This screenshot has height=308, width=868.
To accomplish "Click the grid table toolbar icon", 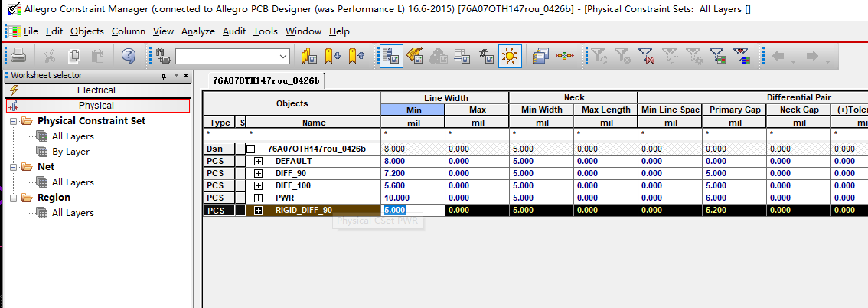I will (462, 55).
